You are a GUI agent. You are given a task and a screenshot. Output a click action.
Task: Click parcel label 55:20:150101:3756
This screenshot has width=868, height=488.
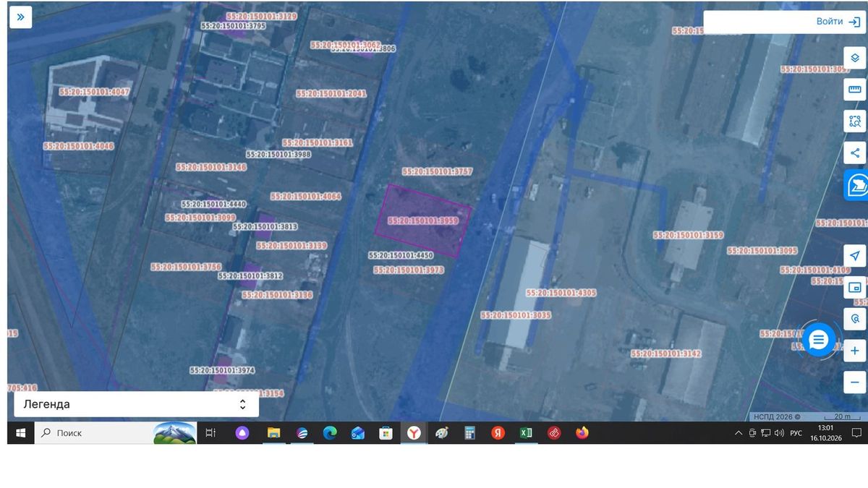click(x=187, y=267)
